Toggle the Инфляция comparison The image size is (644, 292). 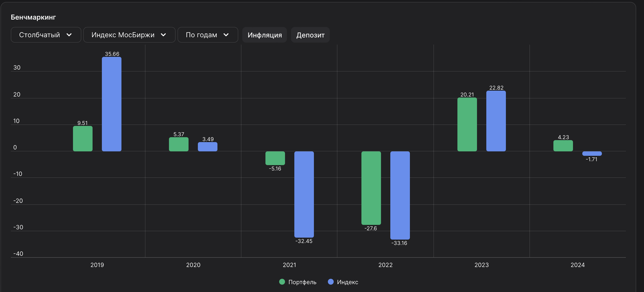pyautogui.click(x=264, y=35)
